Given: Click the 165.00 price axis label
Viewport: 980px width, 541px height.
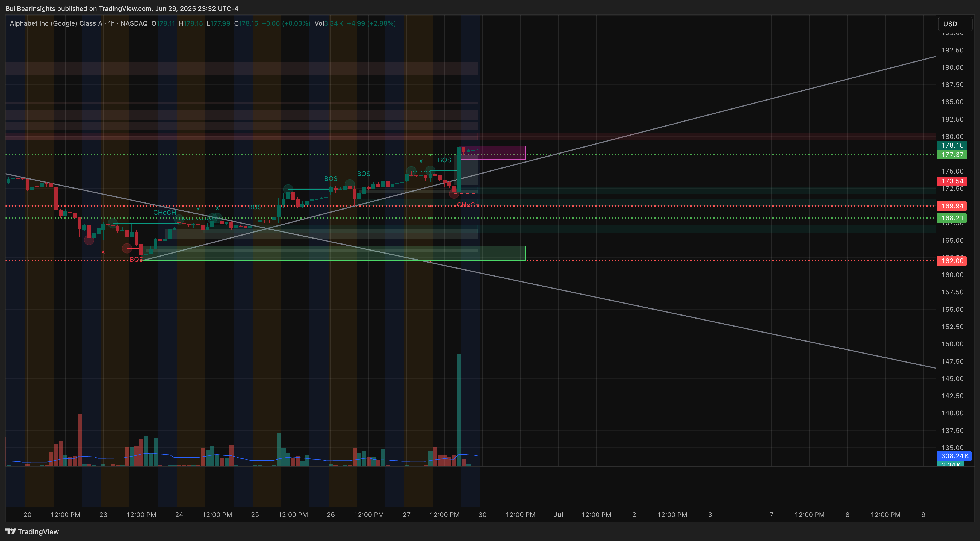Looking at the screenshot, I should click(x=952, y=240).
